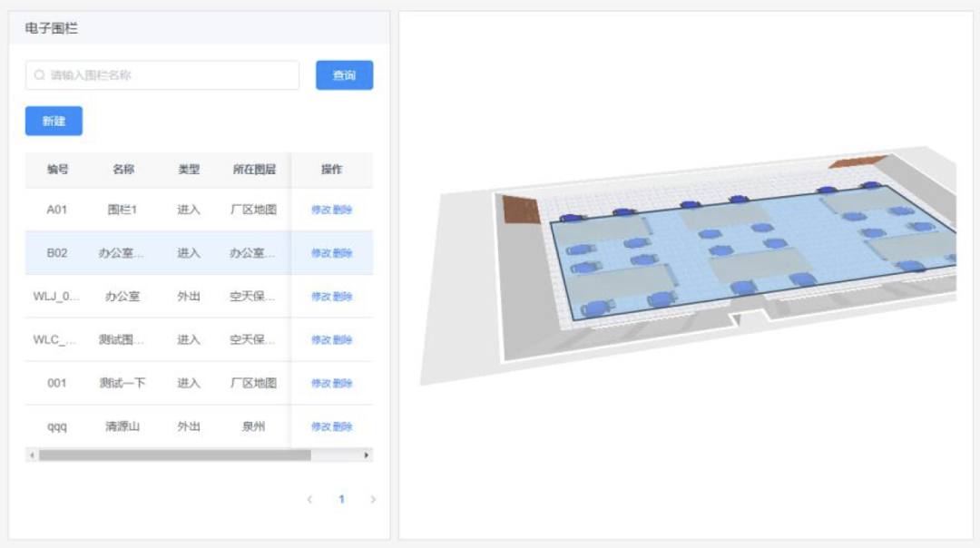Go to the next page with the right chevron

pyautogui.click(x=373, y=499)
